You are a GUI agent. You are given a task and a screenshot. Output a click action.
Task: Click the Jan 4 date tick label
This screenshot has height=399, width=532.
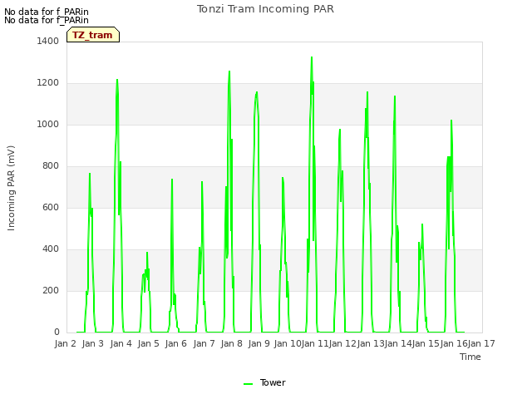click(121, 343)
